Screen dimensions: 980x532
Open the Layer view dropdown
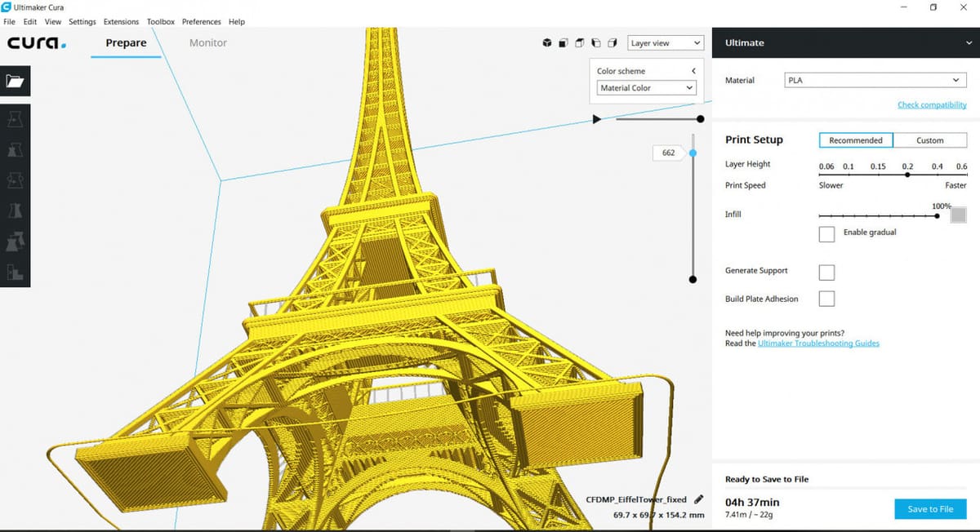(666, 43)
